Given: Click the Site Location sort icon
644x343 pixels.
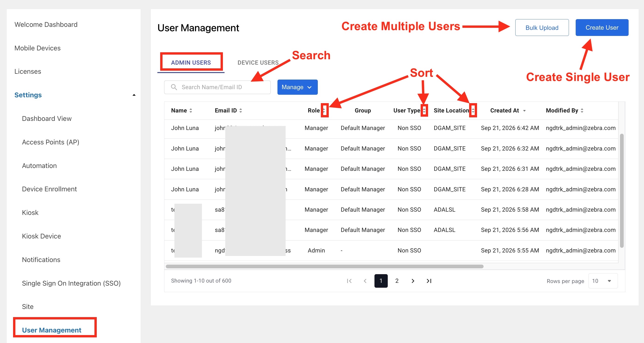Looking at the screenshot, I should [473, 111].
